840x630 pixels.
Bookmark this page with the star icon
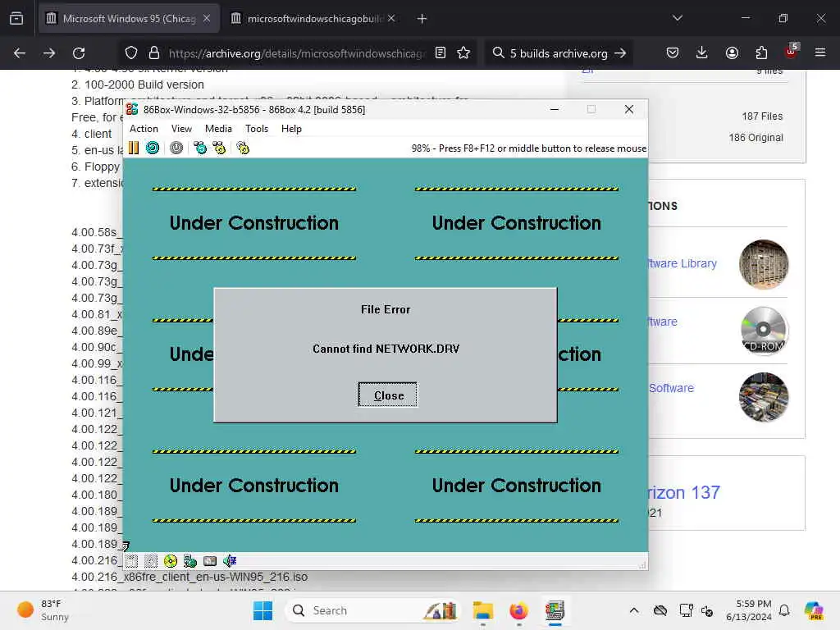click(464, 53)
